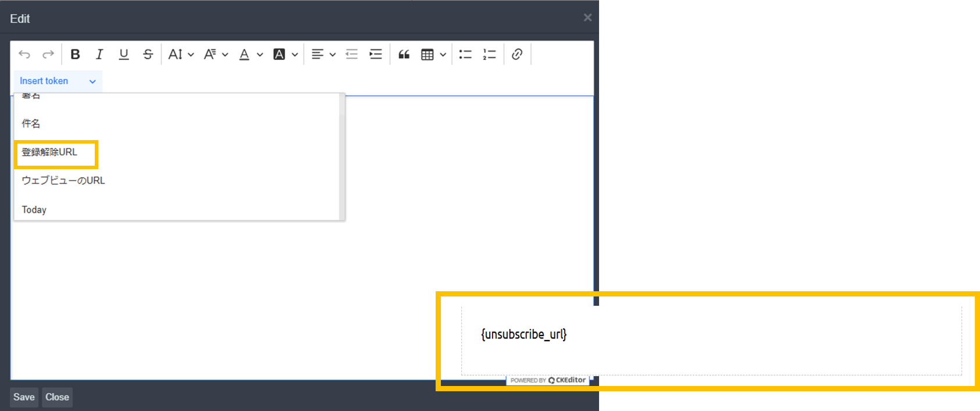Click the Undo arrow icon
The height and width of the screenshot is (411, 980).
[24, 54]
